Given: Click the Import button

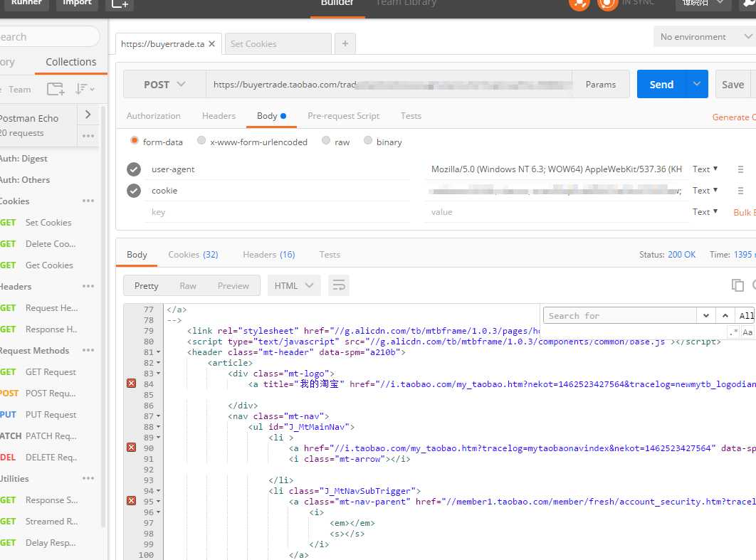Looking at the screenshot, I should coord(77,4).
